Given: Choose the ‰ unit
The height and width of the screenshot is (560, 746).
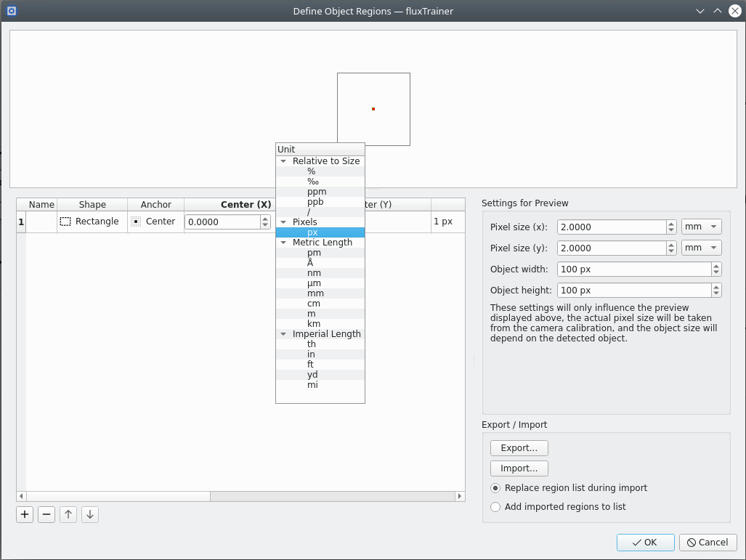Looking at the screenshot, I should point(320,182).
